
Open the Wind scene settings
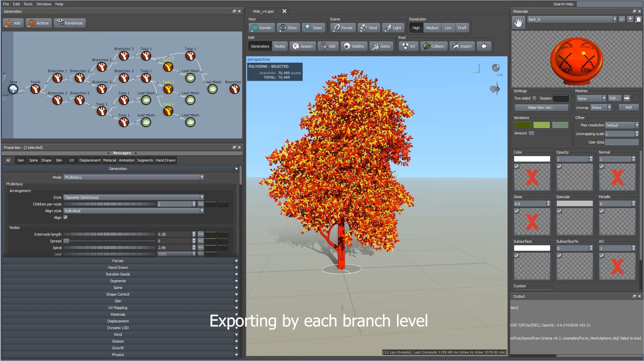pos(369,27)
